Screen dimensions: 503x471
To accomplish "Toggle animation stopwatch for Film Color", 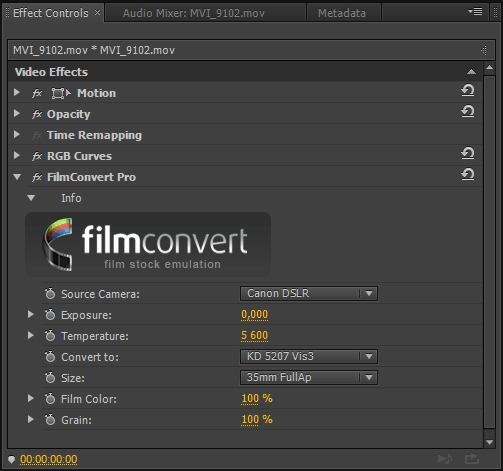I will 50,399.
